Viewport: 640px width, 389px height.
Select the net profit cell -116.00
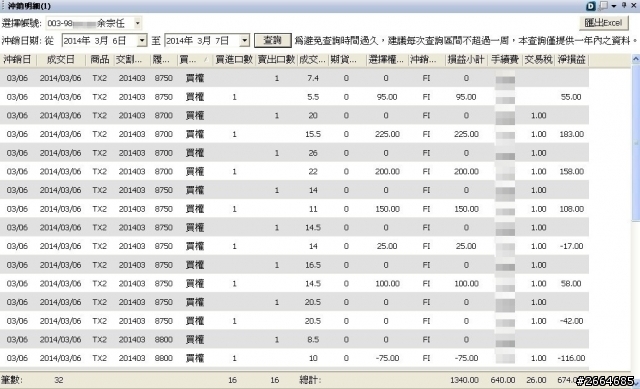[571, 358]
